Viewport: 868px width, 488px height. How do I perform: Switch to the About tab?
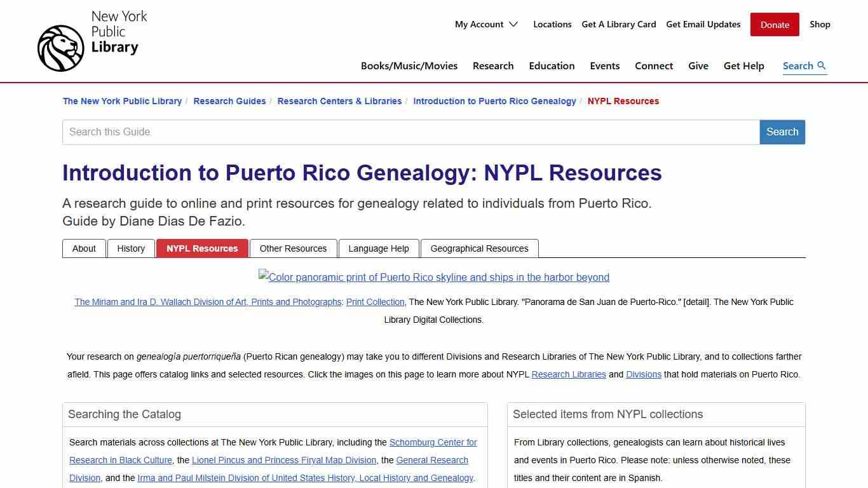click(84, 248)
